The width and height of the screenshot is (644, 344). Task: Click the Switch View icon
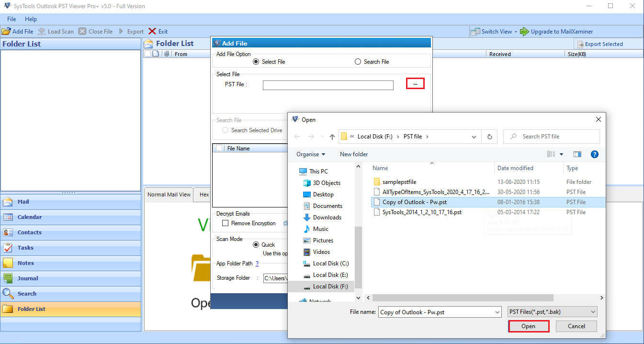475,32
